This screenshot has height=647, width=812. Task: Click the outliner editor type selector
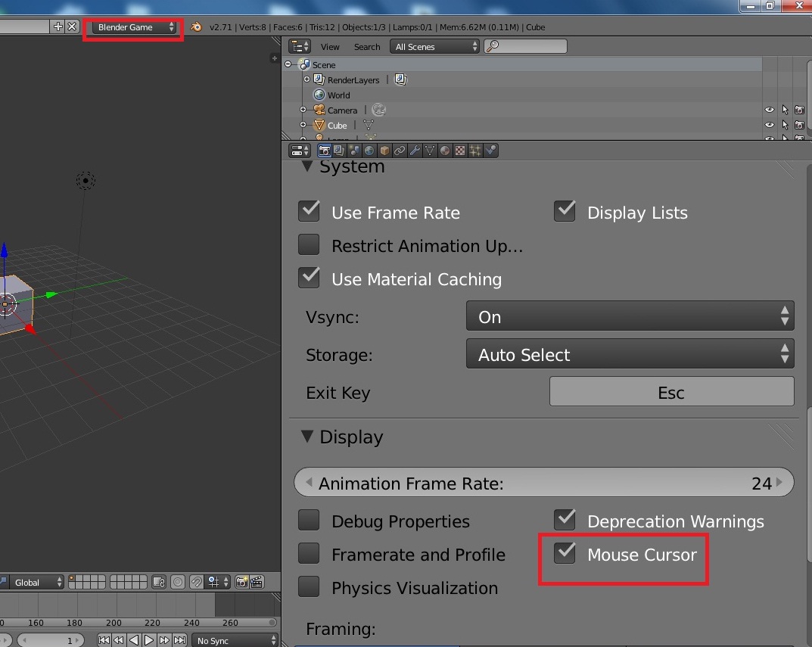point(300,47)
